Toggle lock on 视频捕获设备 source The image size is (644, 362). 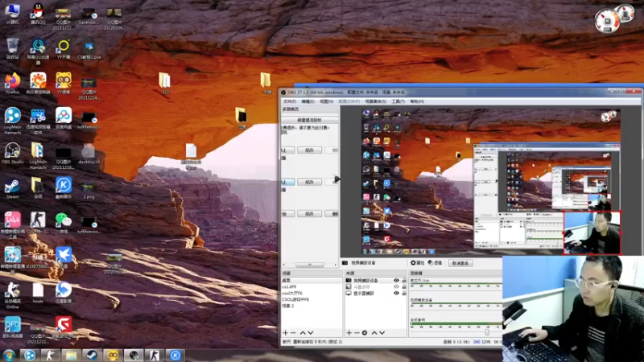(404, 280)
